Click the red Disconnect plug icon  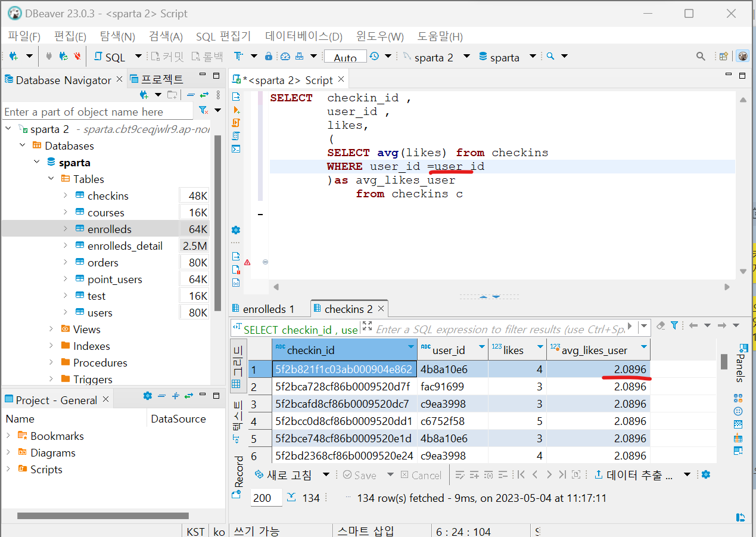77,57
